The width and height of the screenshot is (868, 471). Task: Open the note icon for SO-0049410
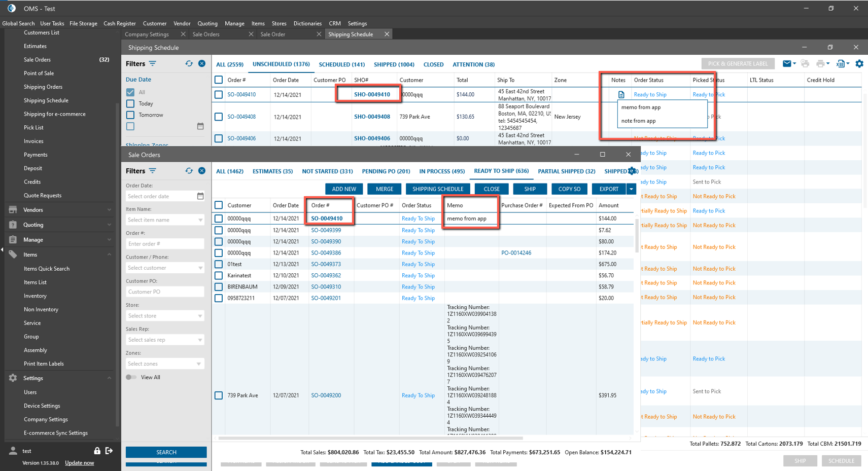pos(621,94)
